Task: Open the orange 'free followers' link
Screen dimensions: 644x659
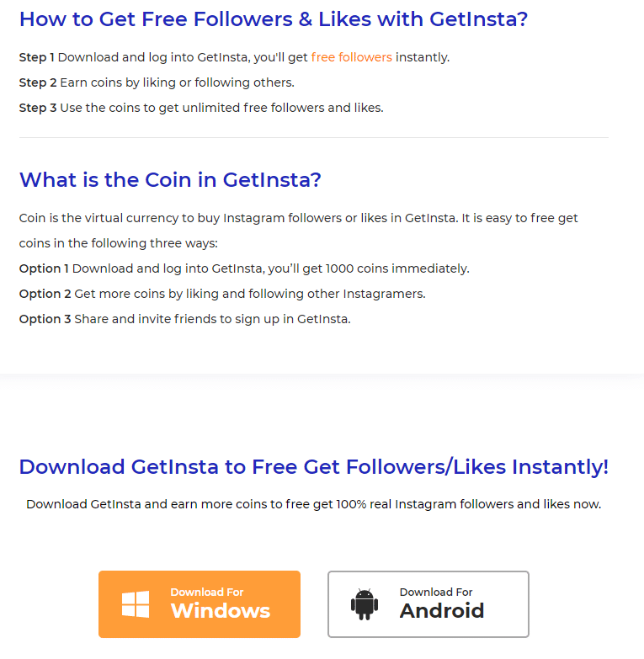Action: 351,57
